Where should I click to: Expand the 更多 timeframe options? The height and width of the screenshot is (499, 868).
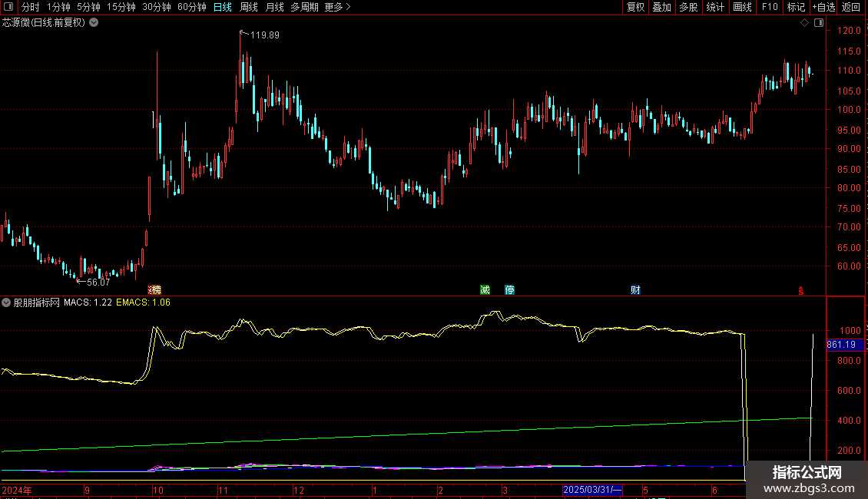click(337, 7)
